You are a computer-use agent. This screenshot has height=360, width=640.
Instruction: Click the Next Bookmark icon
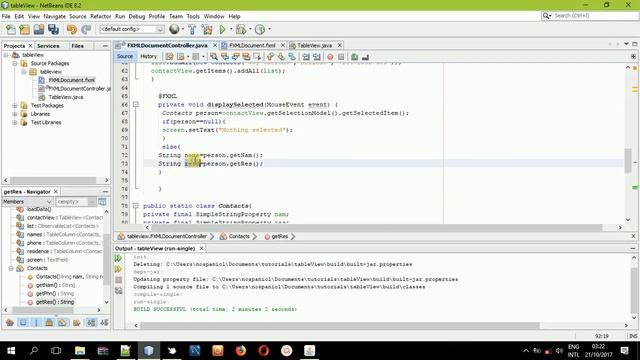pos(281,57)
